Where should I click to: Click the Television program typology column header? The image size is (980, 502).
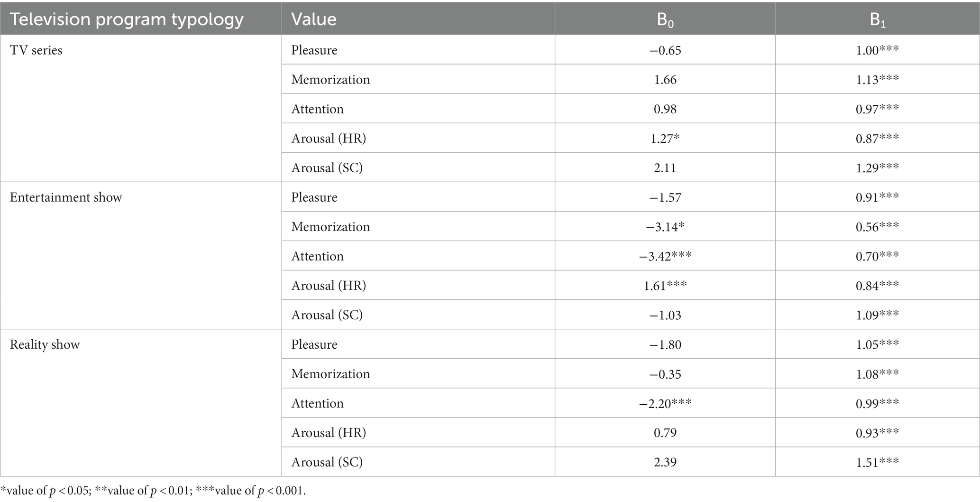[x=127, y=19]
